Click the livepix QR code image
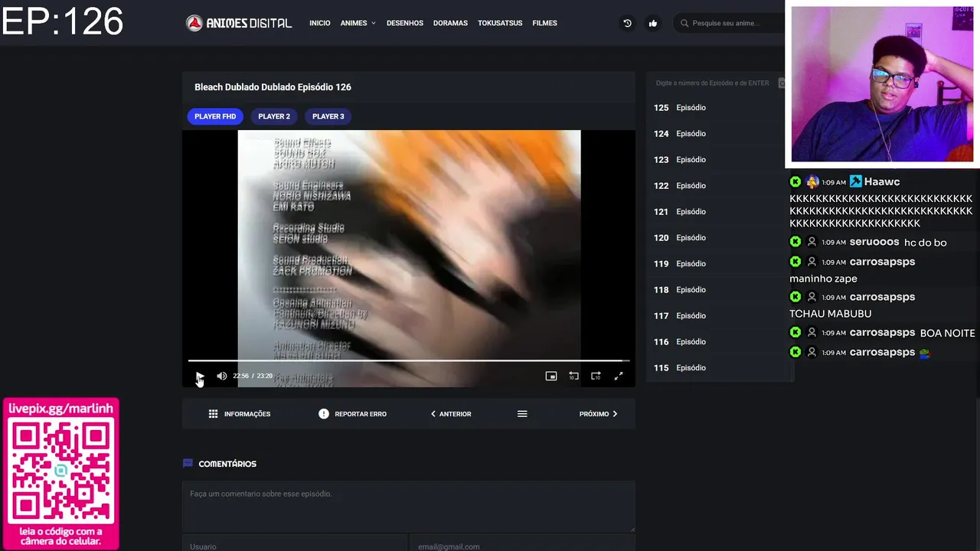The image size is (980, 551). 61,472
